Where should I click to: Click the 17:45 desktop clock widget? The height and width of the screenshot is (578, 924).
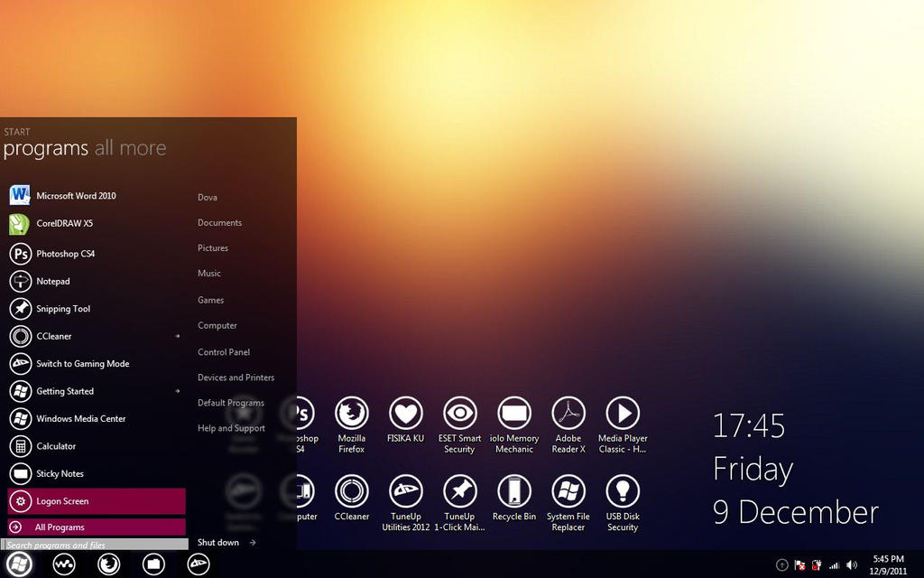(748, 426)
